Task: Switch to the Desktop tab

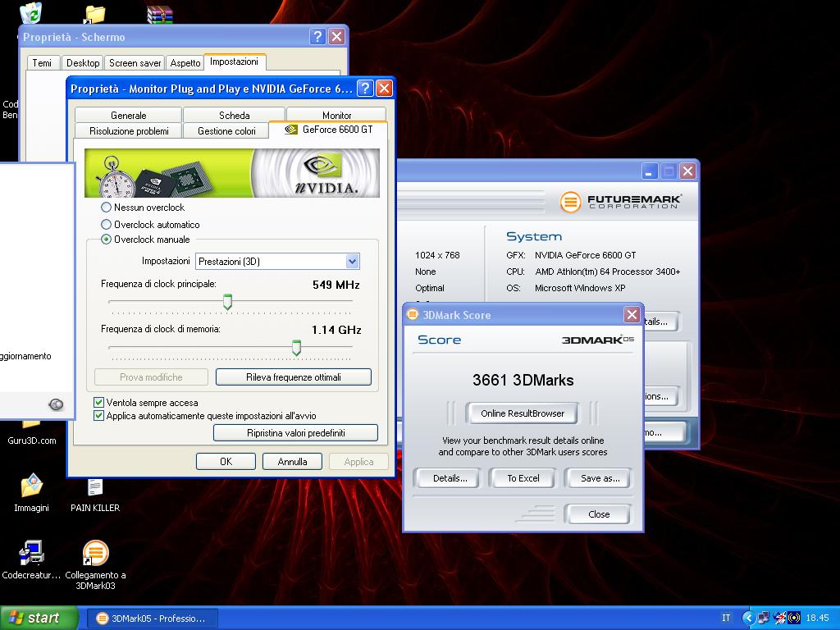Action: pyautogui.click(x=83, y=62)
